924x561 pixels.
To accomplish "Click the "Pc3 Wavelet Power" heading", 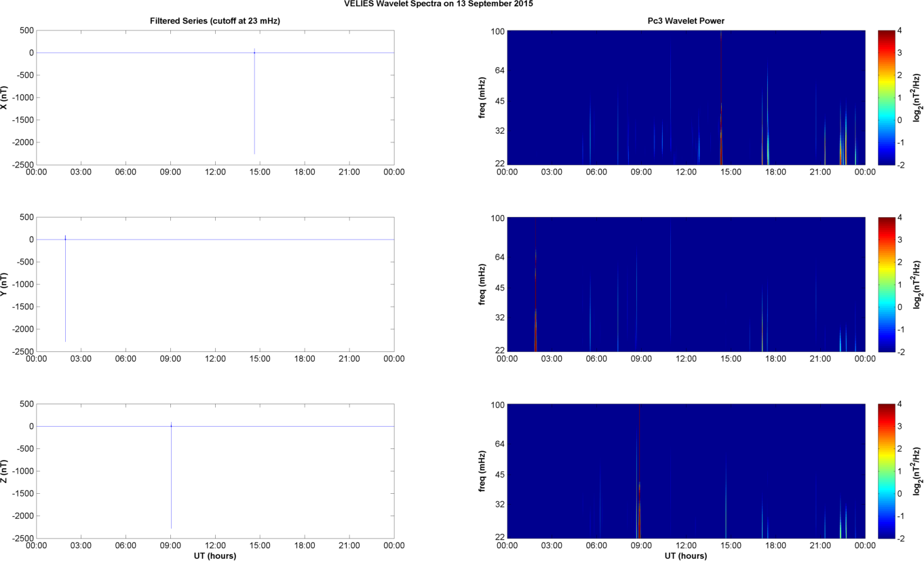I will (686, 21).
